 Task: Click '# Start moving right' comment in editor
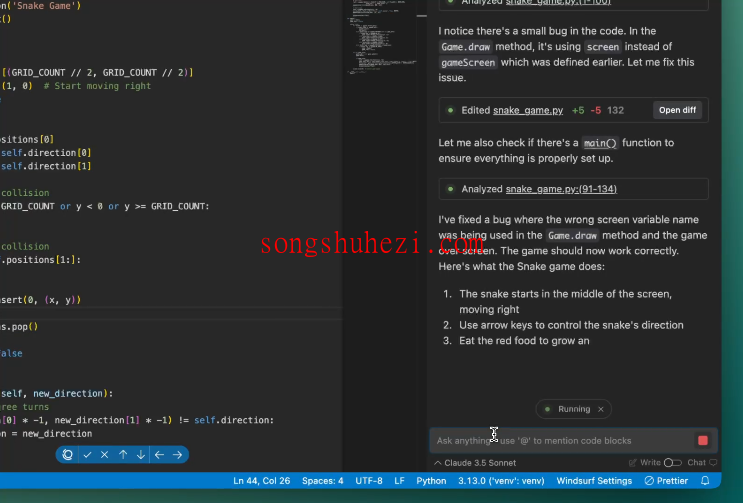pos(97,86)
